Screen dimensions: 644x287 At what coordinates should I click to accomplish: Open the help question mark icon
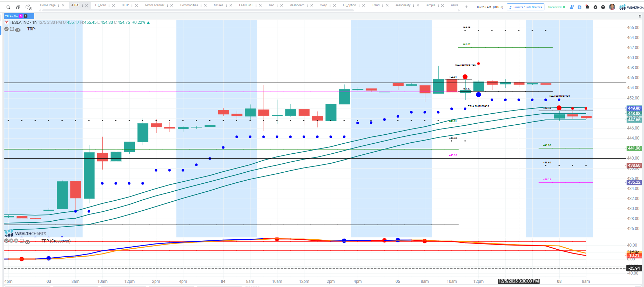click(x=603, y=7)
